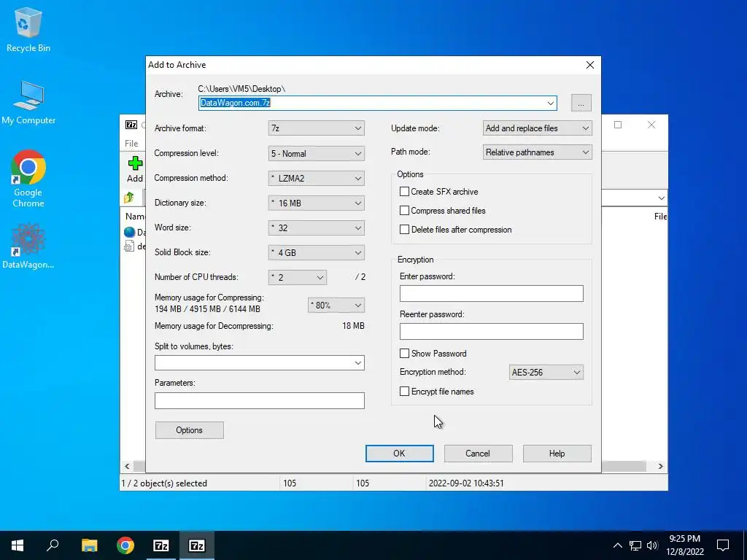Viewport: 747px width, 560px height.
Task: Open the Encryption method dropdown
Action: pos(546,373)
